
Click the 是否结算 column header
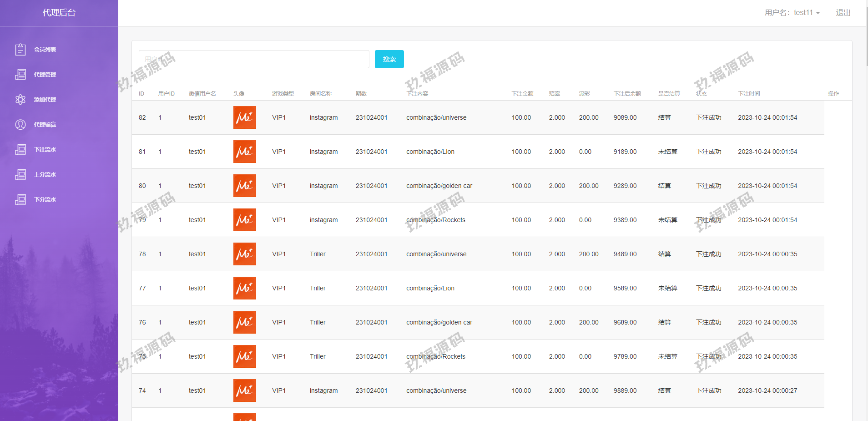[x=669, y=94]
